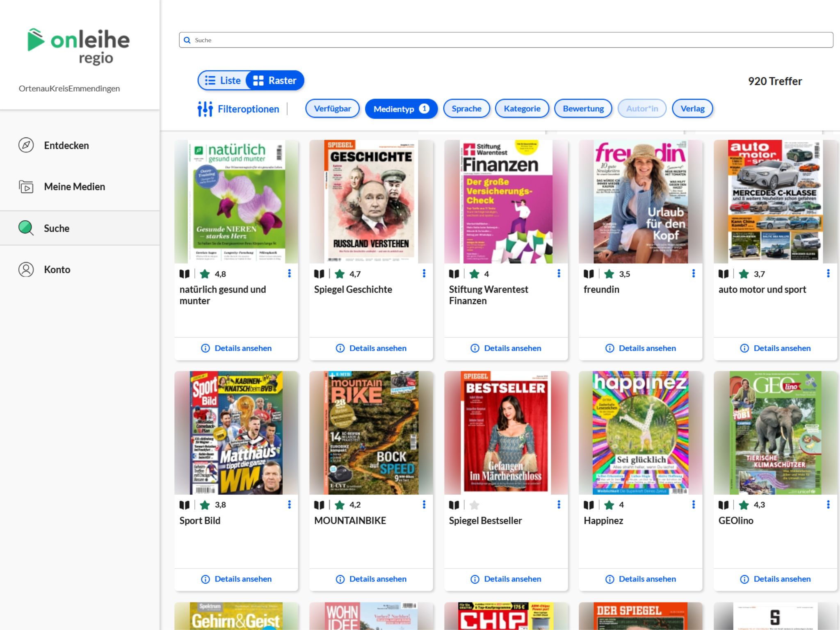Open the GEOlino cover thumbnail
The image size is (840, 630).
click(775, 433)
